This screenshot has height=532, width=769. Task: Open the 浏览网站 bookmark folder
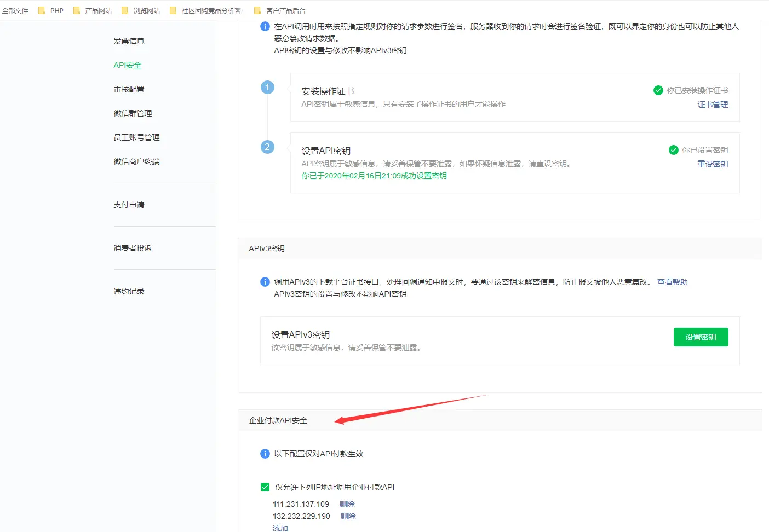point(141,10)
